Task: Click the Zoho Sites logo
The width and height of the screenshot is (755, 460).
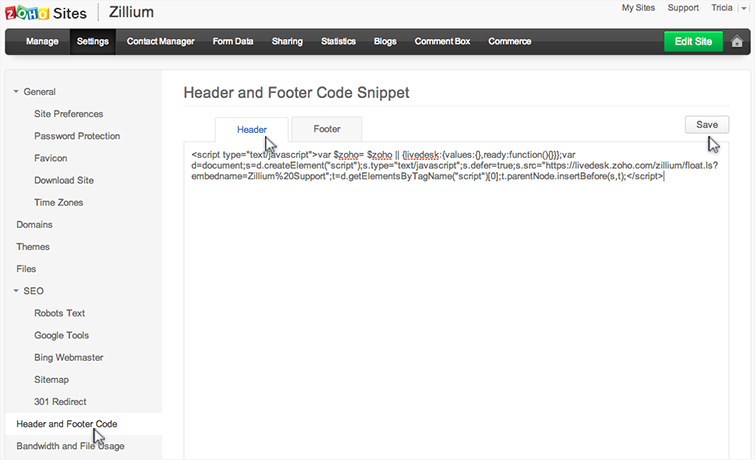Action: pyautogui.click(x=46, y=13)
